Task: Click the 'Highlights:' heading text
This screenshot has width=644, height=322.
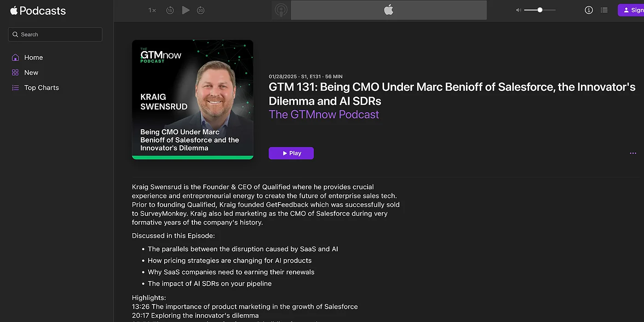Action: click(x=149, y=298)
